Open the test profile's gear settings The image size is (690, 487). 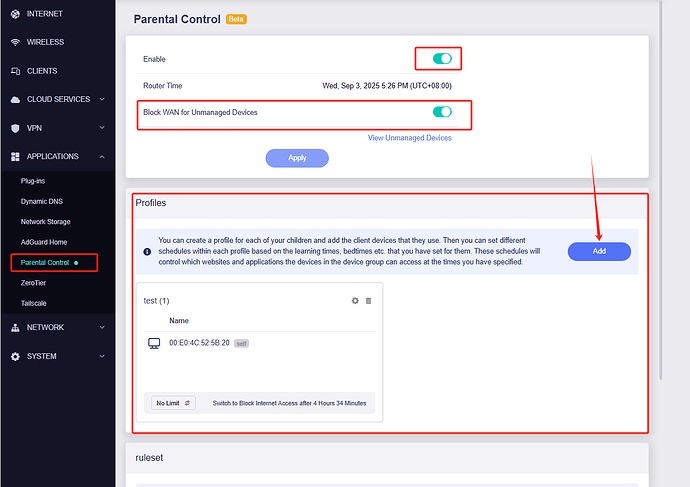(x=355, y=300)
